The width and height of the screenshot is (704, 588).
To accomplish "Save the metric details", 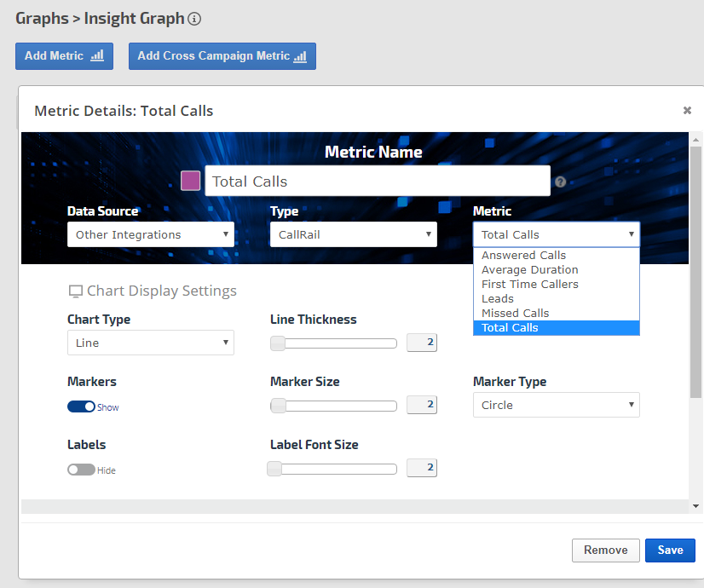I will tap(670, 550).
